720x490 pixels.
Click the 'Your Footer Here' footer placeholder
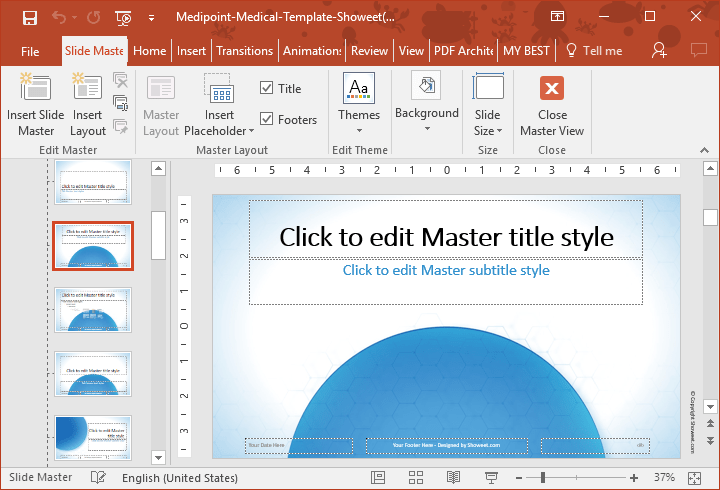coord(447,445)
